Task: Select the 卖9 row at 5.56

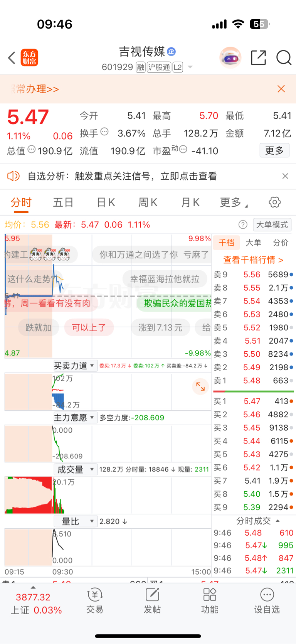Action: [254, 275]
